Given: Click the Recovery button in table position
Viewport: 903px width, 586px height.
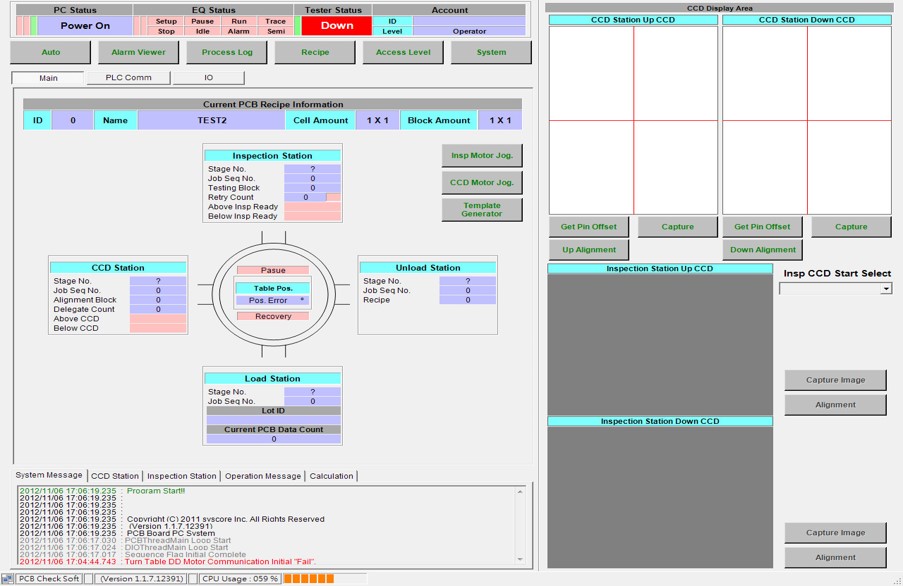Looking at the screenshot, I should click(x=273, y=316).
